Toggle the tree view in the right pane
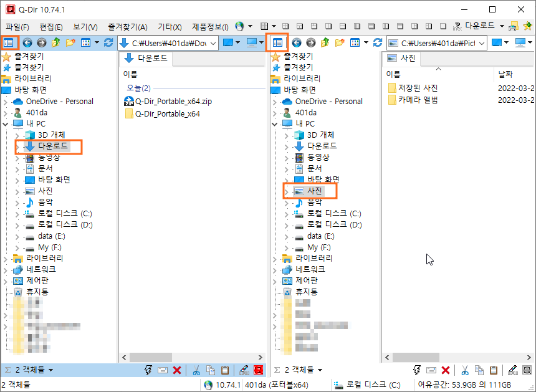Viewport: 536px width, 392px height. (x=277, y=43)
